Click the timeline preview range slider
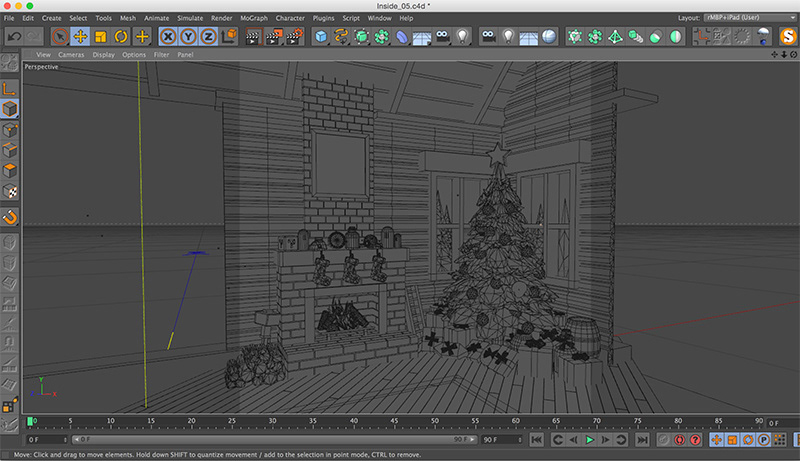Screen dimensions: 800x461 click(x=274, y=440)
